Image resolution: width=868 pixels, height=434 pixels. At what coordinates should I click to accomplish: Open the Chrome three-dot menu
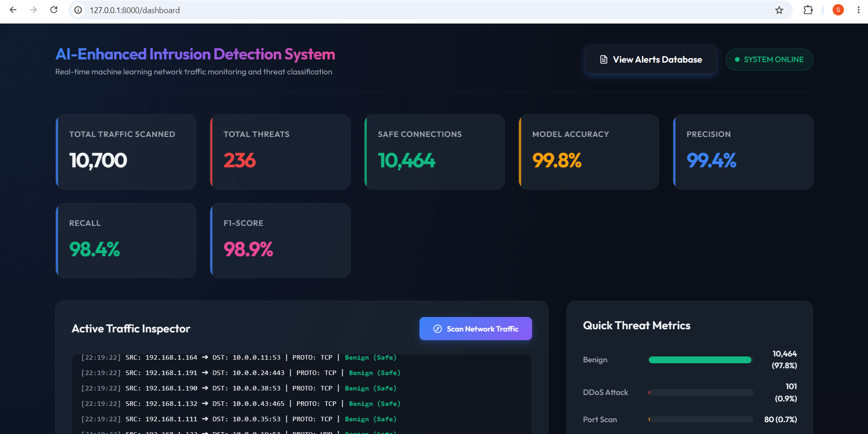tap(858, 10)
